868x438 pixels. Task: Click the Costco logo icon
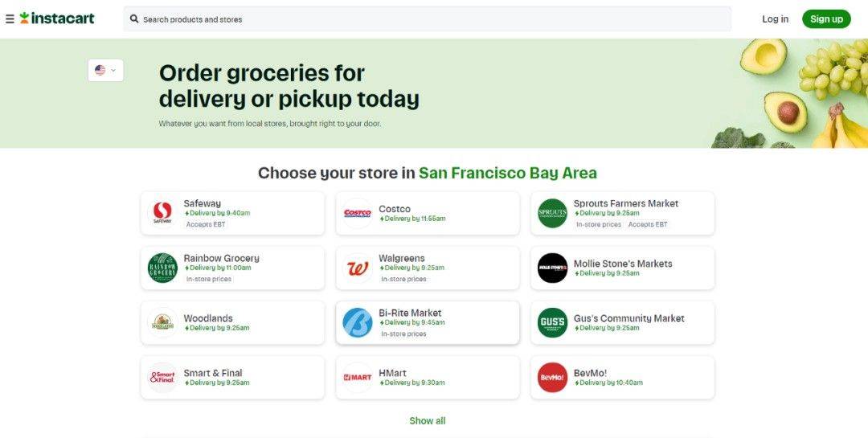click(358, 213)
